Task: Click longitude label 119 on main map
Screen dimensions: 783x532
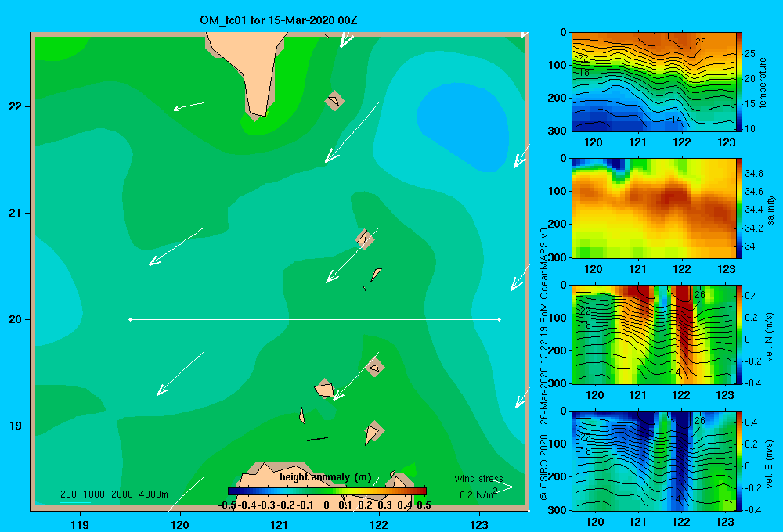Action: [80, 524]
